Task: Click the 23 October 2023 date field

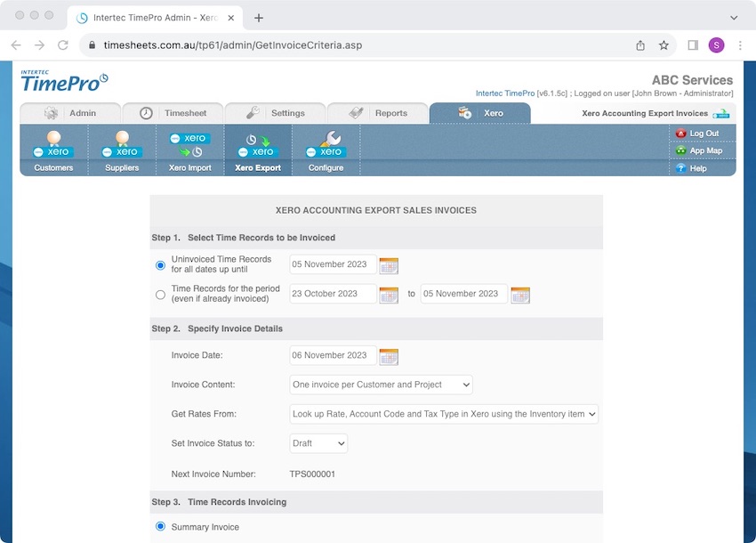Action: pyautogui.click(x=333, y=294)
